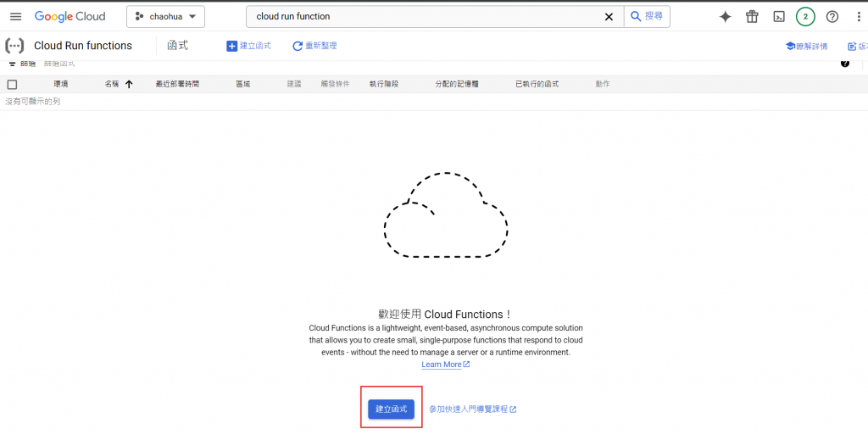Click the 觸發條件 column header
This screenshot has width=868, height=440.
[336, 84]
